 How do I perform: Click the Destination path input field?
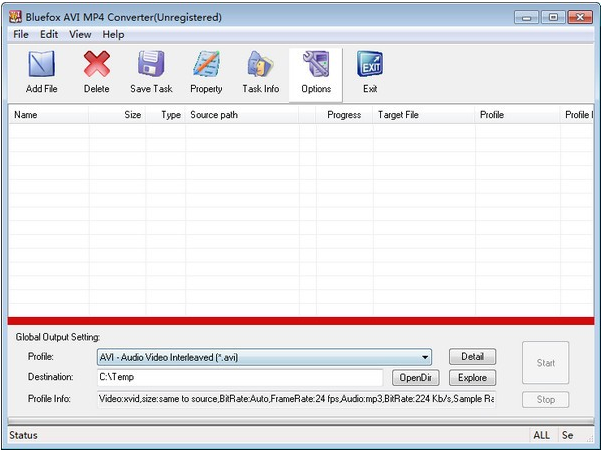tap(240, 377)
